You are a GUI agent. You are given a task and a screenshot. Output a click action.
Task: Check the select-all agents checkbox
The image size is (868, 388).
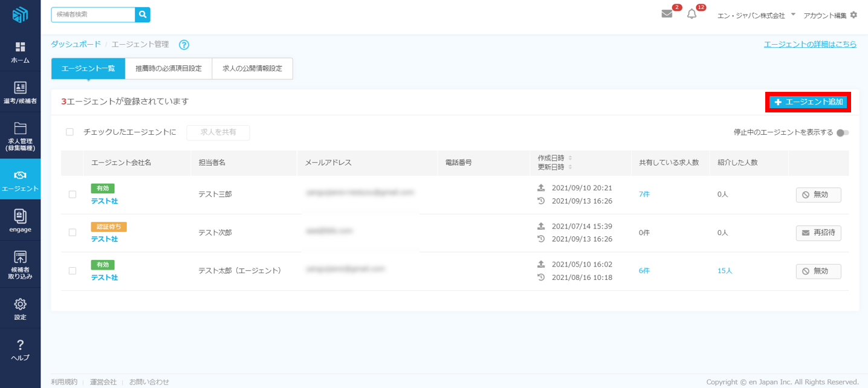70,132
